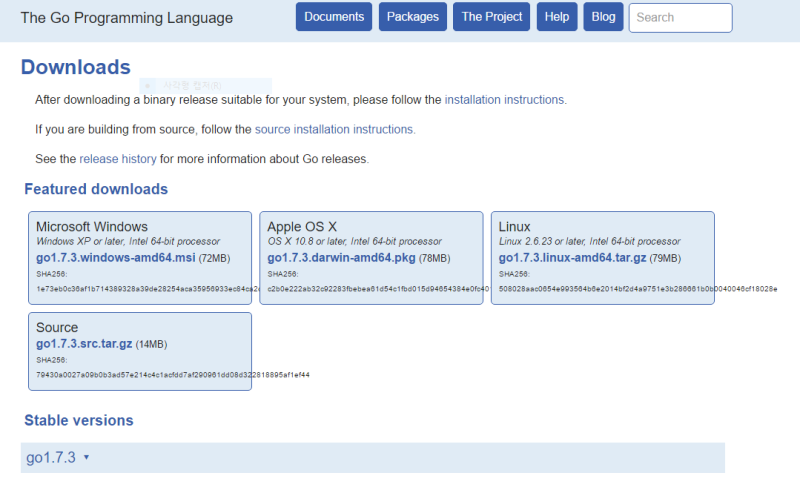
Task: Open the source installation instructions link
Action: tap(334, 129)
